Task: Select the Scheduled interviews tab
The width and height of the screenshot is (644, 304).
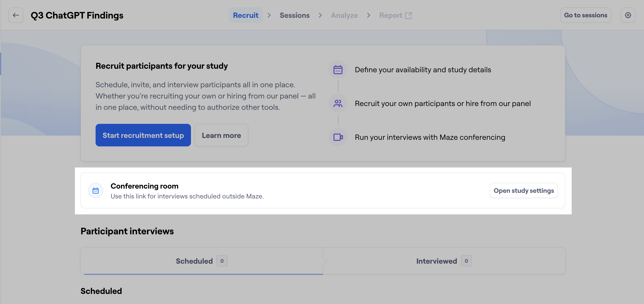Action: click(194, 261)
